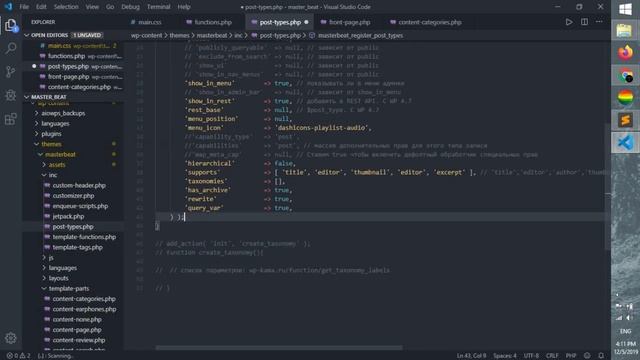The height and width of the screenshot is (360, 640).
Task: Click the volume icon in system tray
Action: click(x=630, y=318)
